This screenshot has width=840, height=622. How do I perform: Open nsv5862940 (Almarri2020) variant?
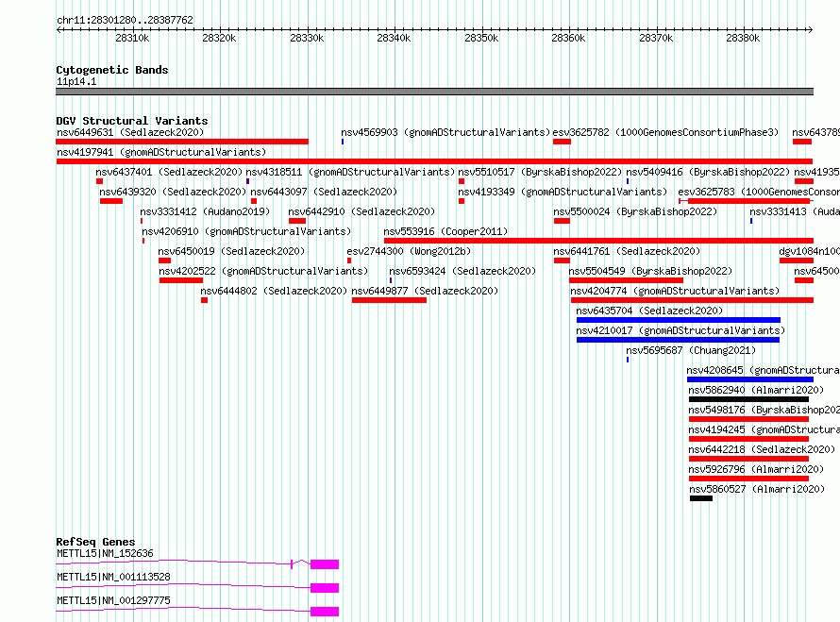click(x=756, y=390)
